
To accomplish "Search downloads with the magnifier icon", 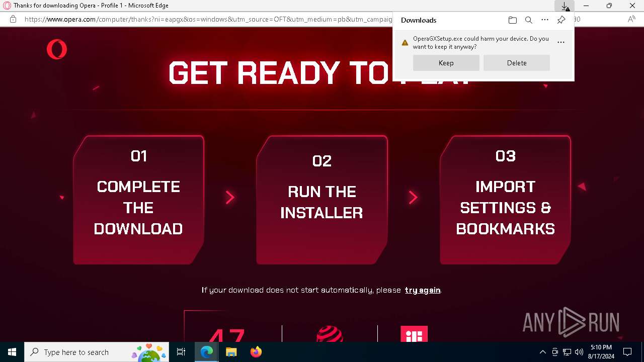I will (528, 20).
